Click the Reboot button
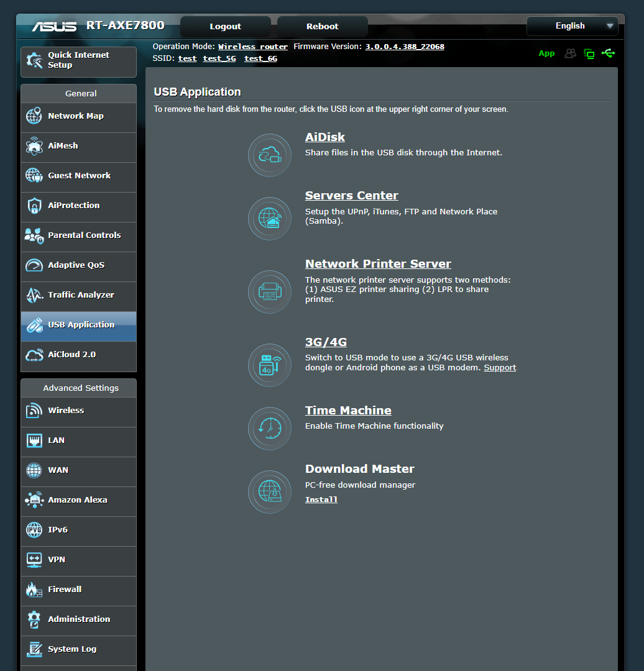 [x=323, y=27]
